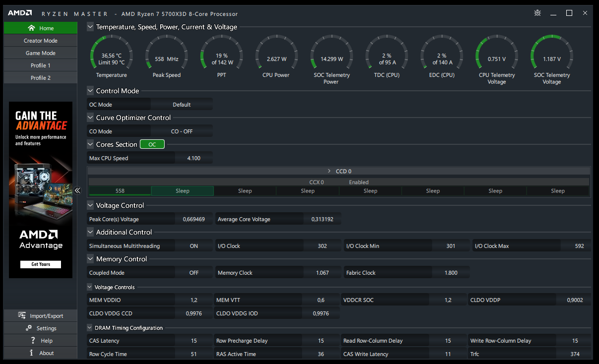
Task: Click the bug report icon in title bar
Action: 538,13
